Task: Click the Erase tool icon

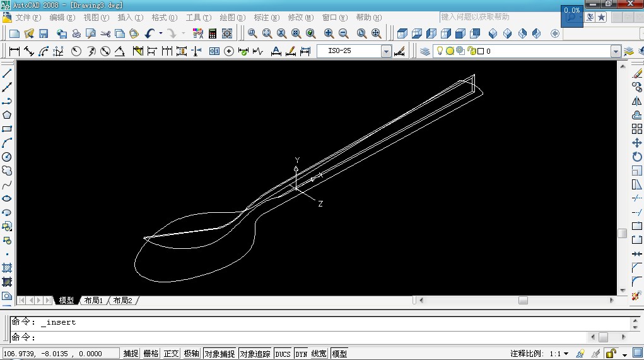Action: [x=636, y=73]
